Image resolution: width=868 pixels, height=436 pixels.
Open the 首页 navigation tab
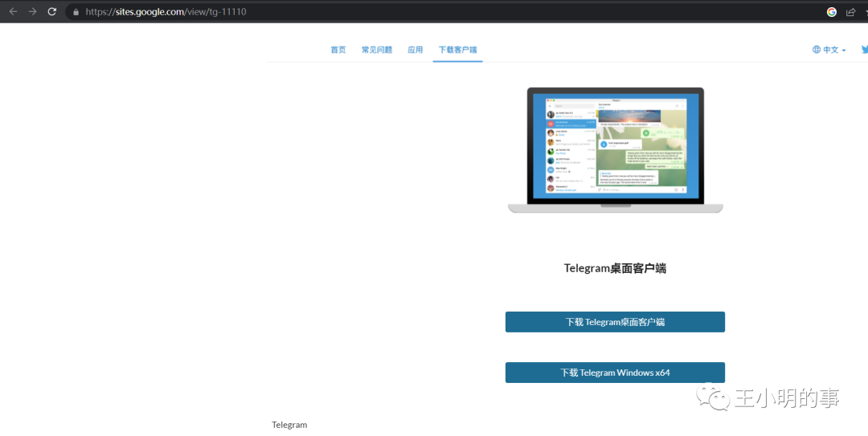[338, 50]
